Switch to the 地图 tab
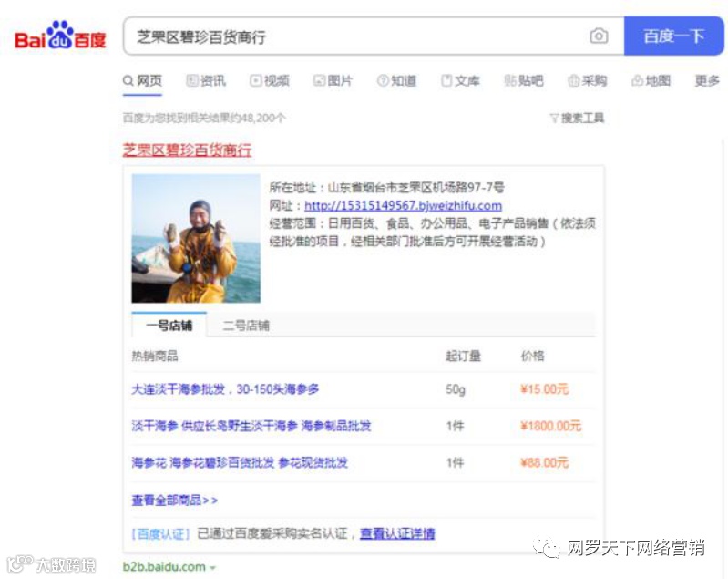The width and height of the screenshot is (728, 579). coord(651,81)
